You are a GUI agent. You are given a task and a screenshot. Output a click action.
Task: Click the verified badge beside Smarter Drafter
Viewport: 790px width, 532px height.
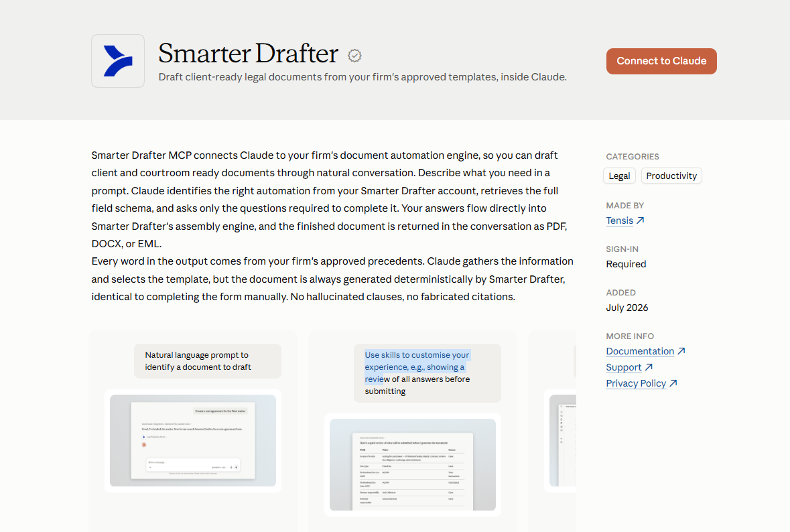click(354, 56)
